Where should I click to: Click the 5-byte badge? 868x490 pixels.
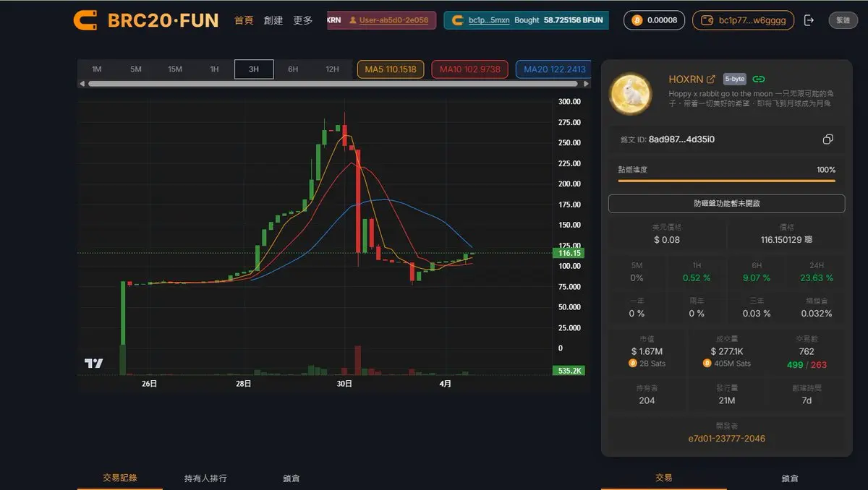734,79
